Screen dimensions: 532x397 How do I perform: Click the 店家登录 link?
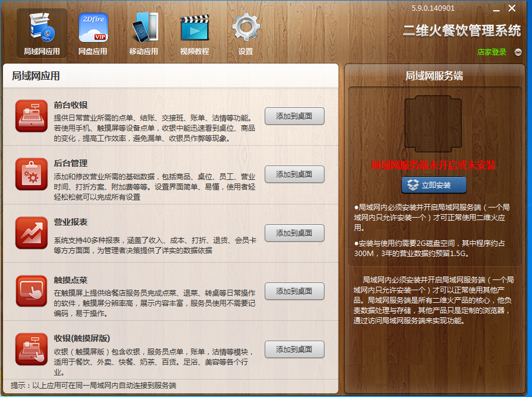click(492, 52)
